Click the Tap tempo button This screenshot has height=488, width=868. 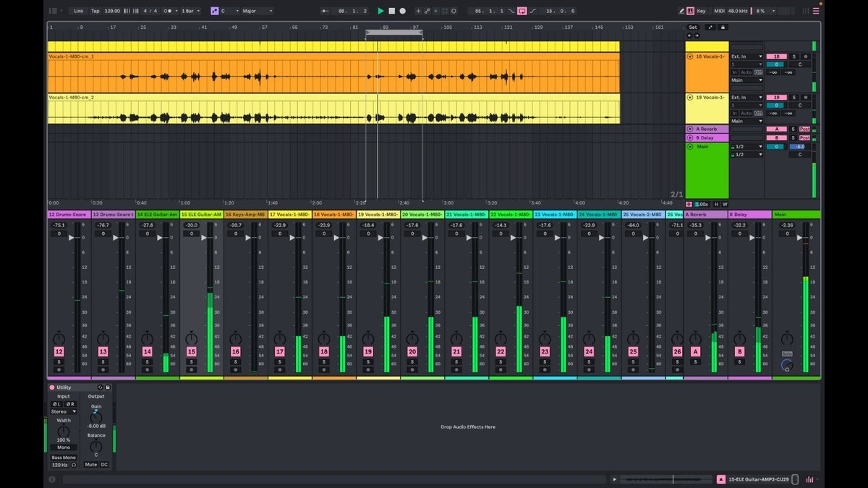point(95,11)
